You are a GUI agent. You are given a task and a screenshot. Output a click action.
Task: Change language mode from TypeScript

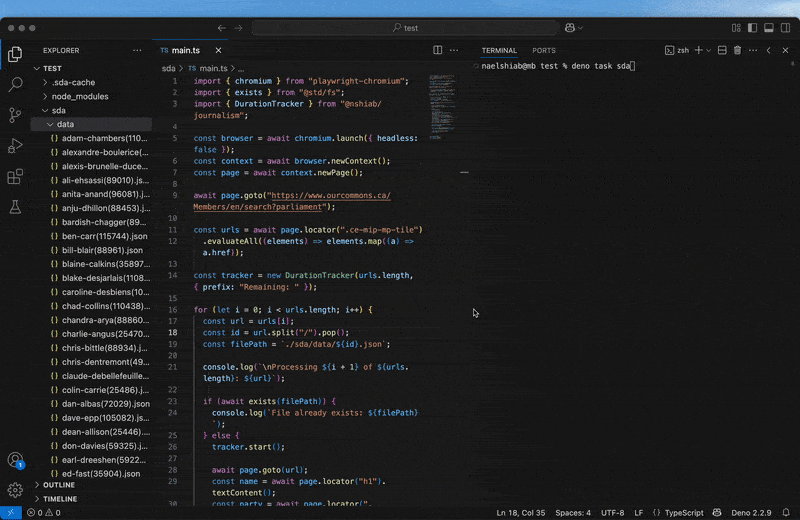[683, 512]
